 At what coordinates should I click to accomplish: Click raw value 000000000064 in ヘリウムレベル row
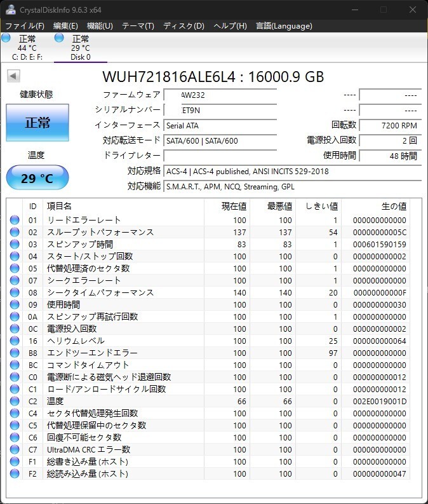380,341
